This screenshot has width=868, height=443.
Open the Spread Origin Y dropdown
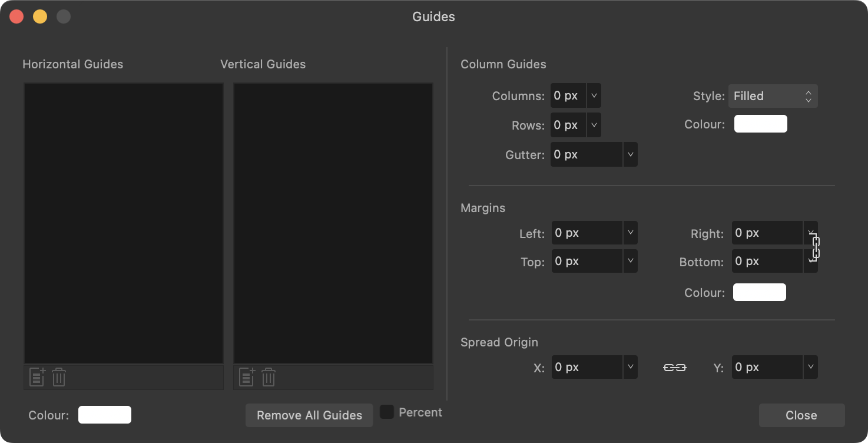pos(810,367)
